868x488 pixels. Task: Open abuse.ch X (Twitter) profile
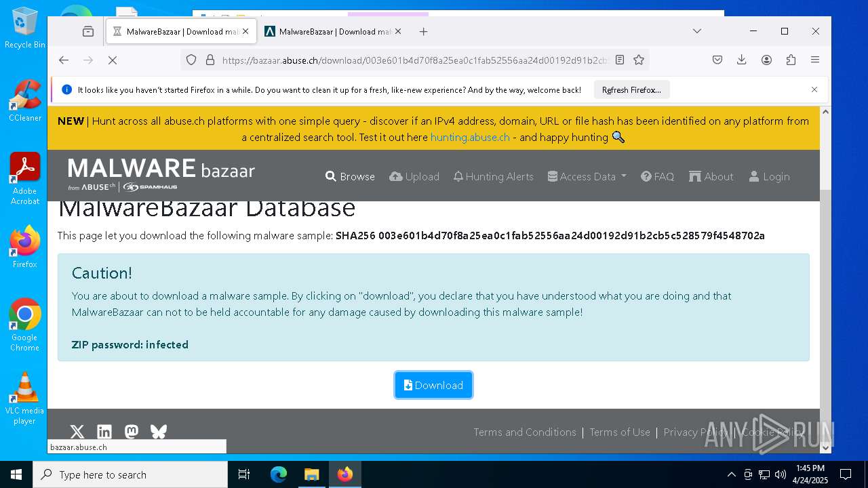tap(77, 432)
